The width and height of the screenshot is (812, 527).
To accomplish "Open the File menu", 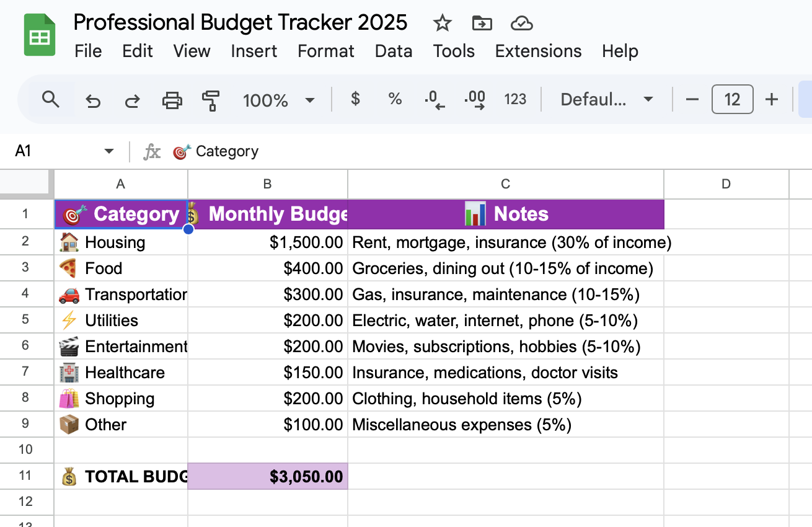I will pyautogui.click(x=88, y=51).
